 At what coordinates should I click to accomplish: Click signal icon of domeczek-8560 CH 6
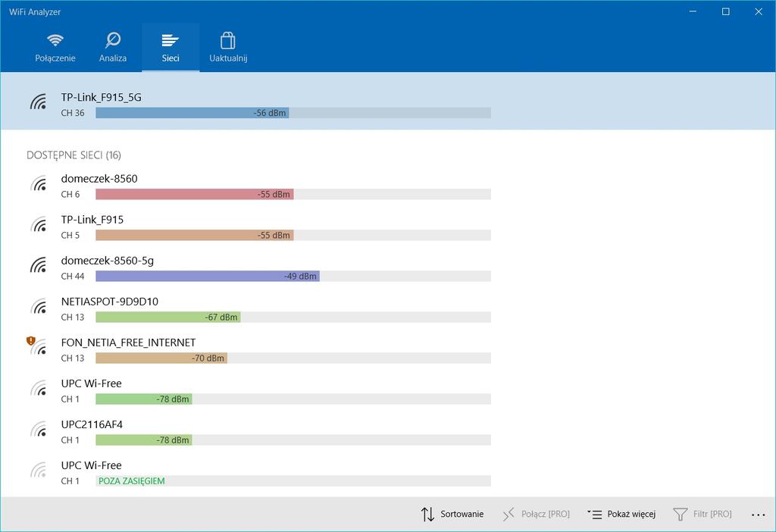[38, 183]
